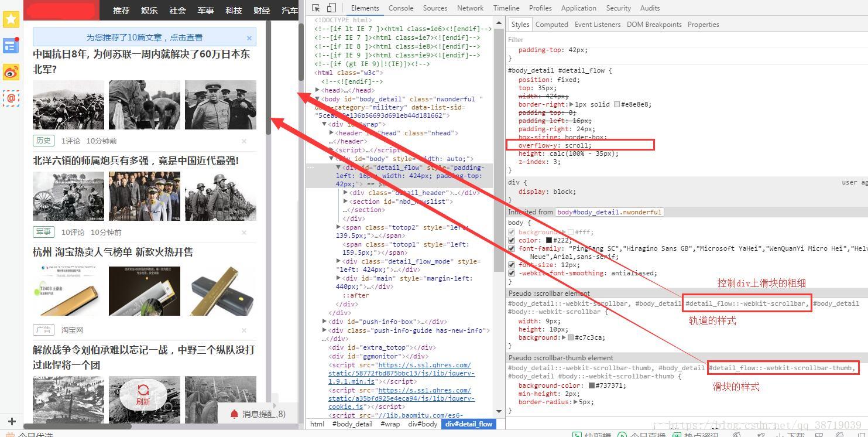Viewport: 868px width, 437px height.
Task: Toggle the body color property checkbox
Action: tap(512, 240)
